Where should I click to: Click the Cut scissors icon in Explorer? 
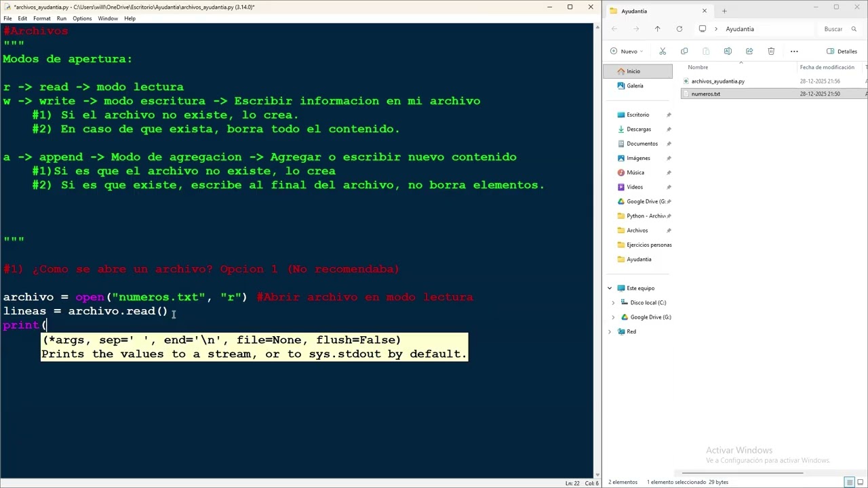tap(663, 52)
